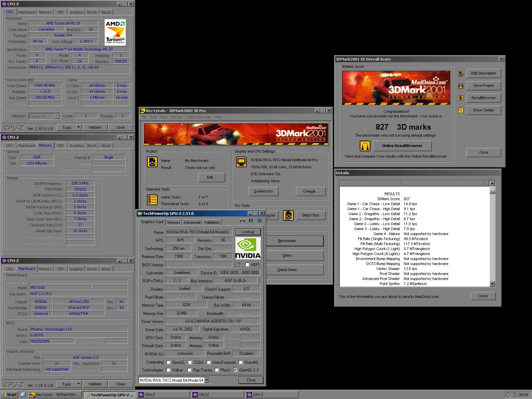Viewport: 532px width, 399px height.
Task: Toggle the OpenGL 1.3 checkbox
Action: 235,370
